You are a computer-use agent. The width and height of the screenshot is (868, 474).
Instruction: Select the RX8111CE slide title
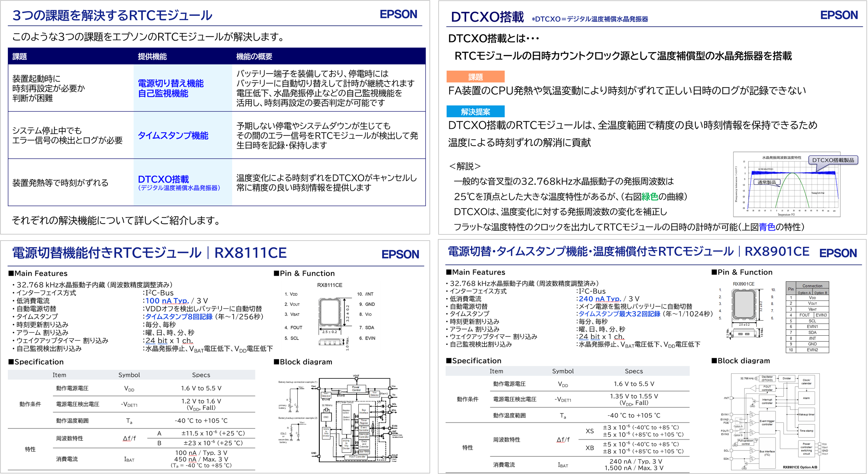click(149, 253)
